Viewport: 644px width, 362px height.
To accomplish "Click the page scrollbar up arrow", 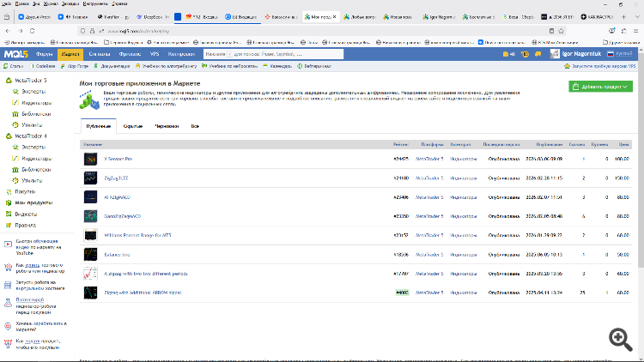I will point(641,50).
